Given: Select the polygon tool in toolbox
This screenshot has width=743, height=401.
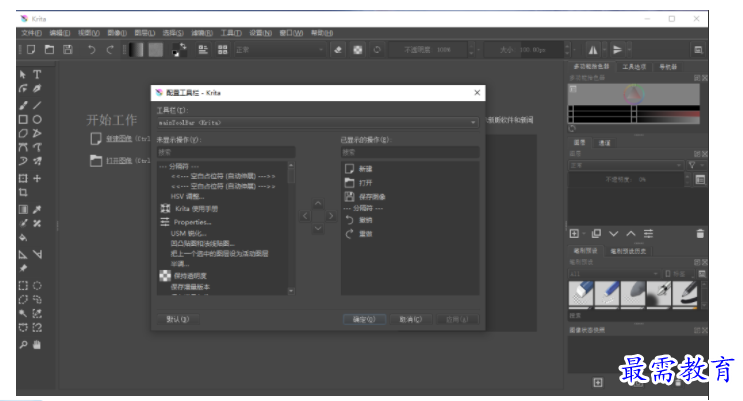Looking at the screenshot, I should 23,133.
